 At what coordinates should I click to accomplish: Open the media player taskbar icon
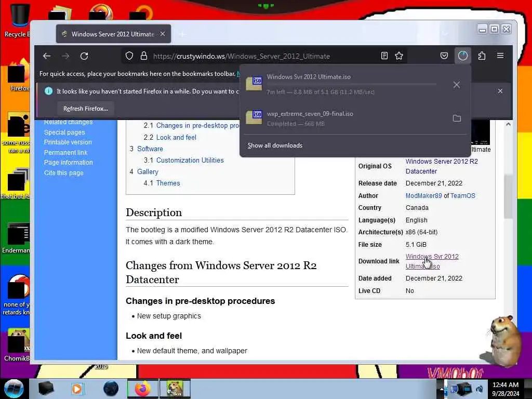point(77,389)
